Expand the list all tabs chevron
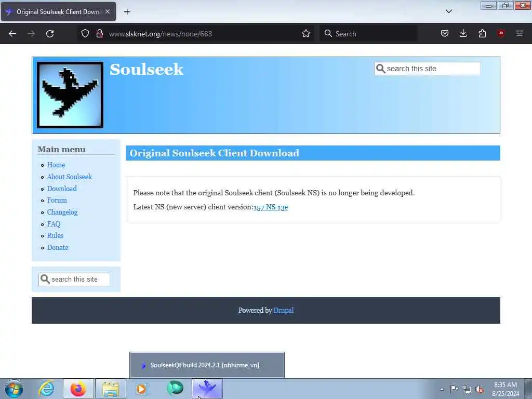The width and height of the screenshot is (532, 399). click(x=448, y=11)
